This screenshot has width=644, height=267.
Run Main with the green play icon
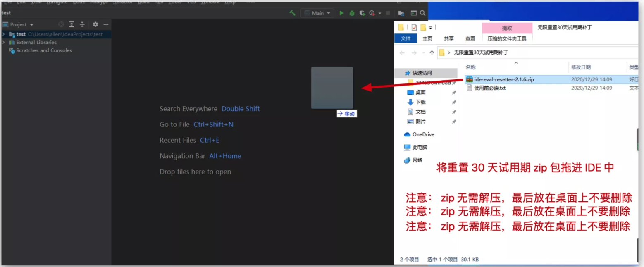(x=341, y=13)
